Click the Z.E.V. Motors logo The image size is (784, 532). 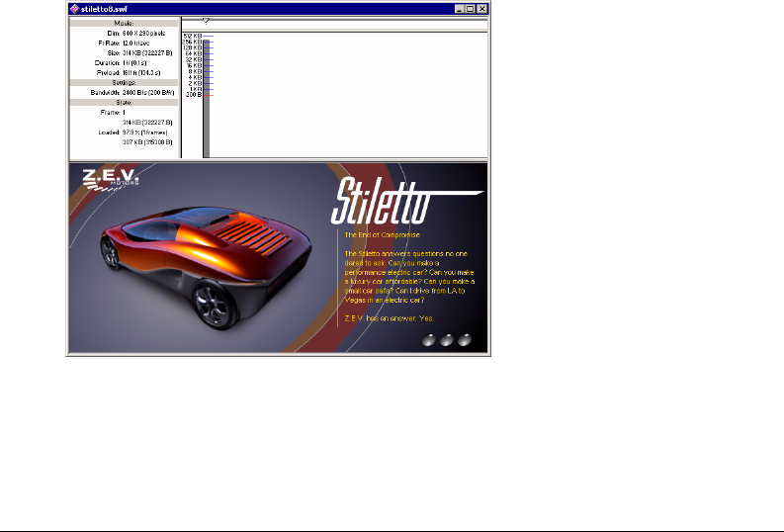(111, 180)
